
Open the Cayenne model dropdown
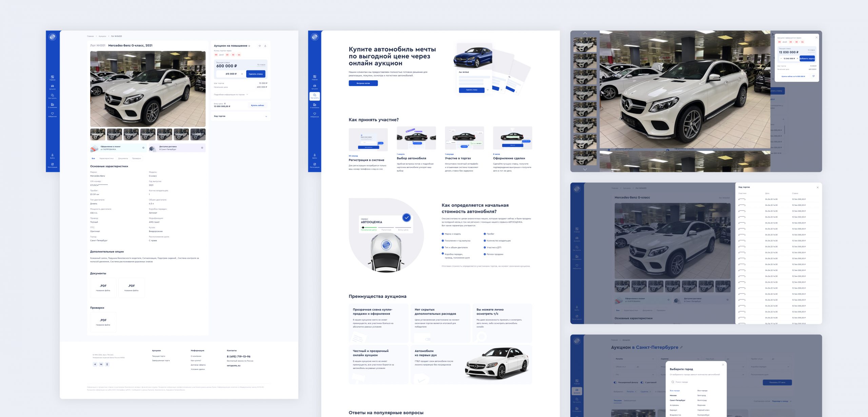click(x=680, y=359)
